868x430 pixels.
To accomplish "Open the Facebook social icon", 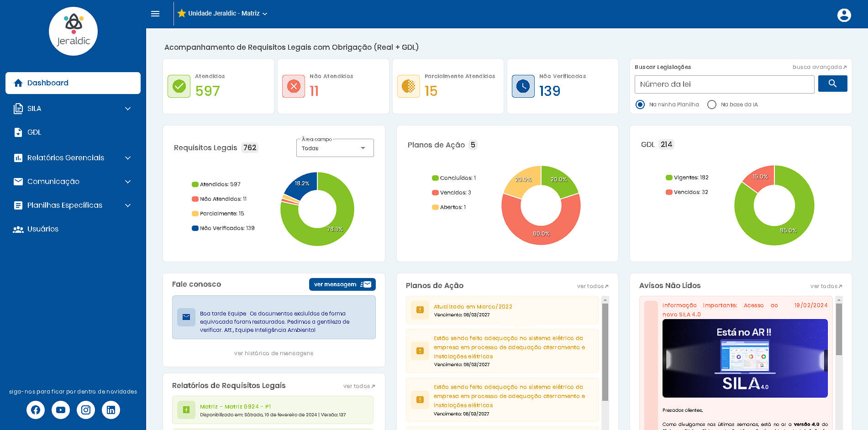I will point(36,410).
